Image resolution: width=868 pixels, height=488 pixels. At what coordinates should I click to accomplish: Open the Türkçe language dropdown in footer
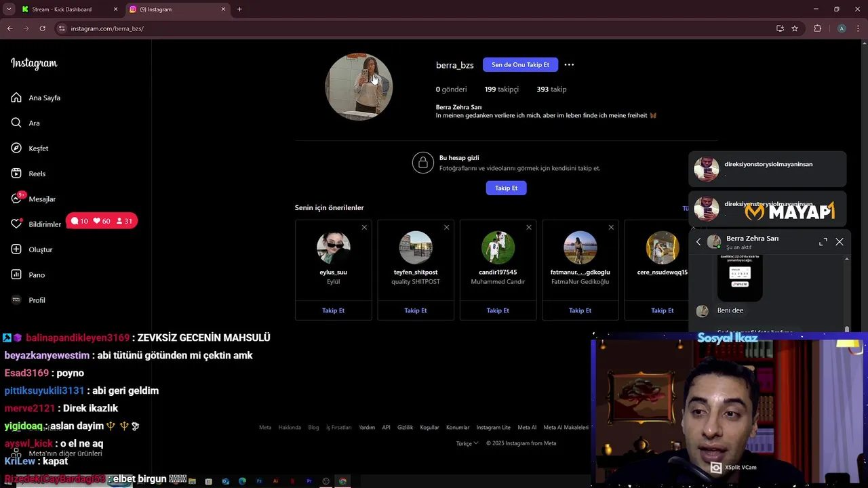[467, 443]
